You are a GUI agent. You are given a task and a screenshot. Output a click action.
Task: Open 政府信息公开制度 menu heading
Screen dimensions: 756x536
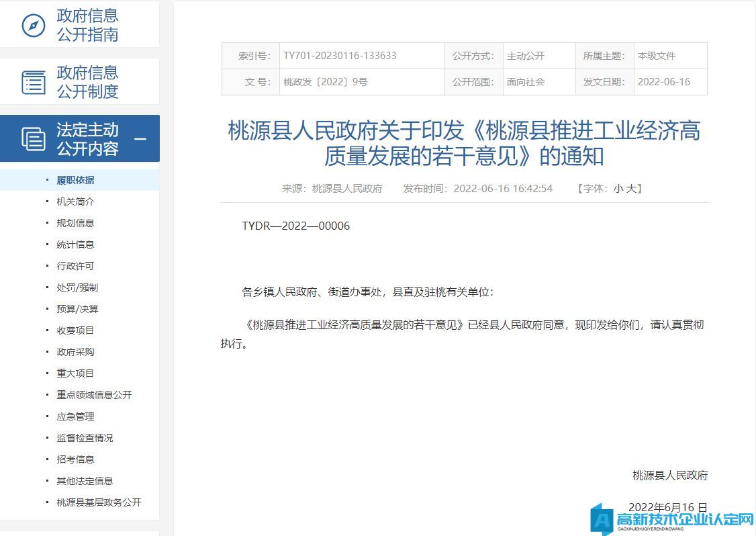tap(87, 82)
